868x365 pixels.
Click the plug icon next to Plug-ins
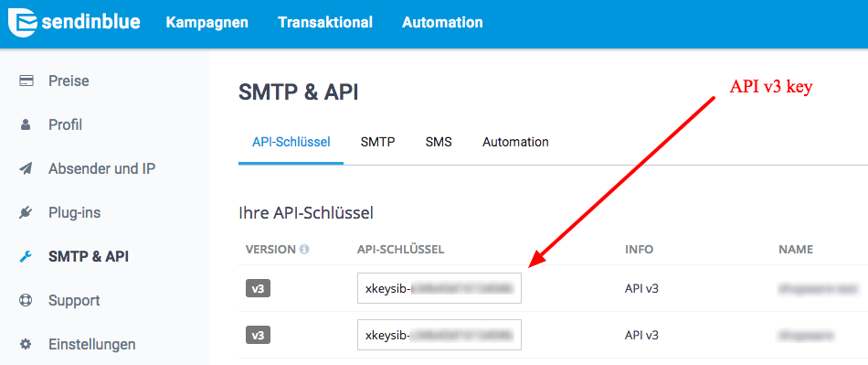point(26,212)
